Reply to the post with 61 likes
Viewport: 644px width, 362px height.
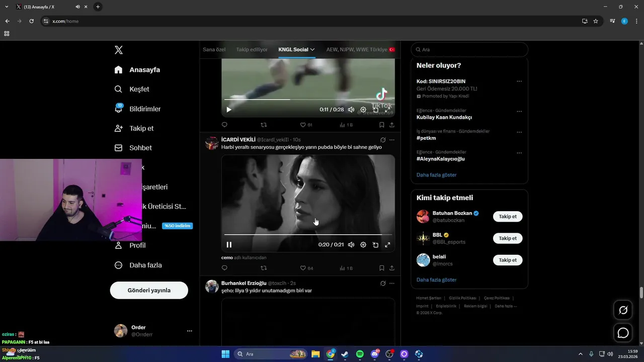click(224, 125)
